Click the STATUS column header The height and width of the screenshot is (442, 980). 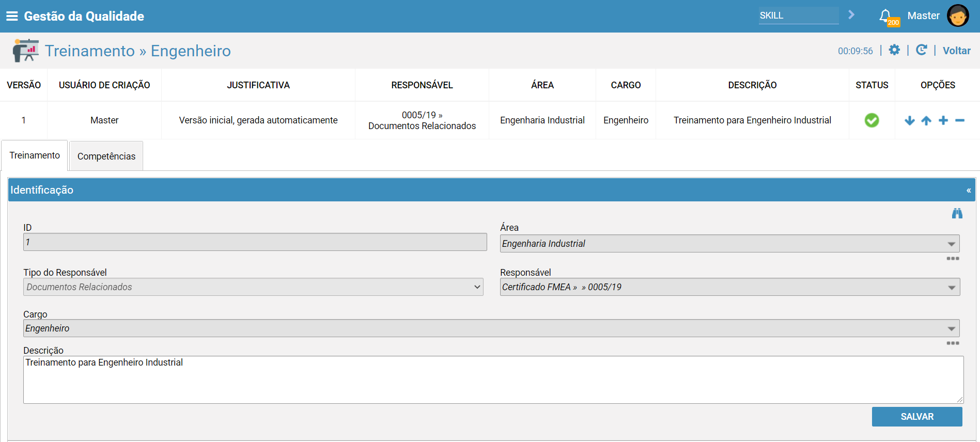[x=872, y=85]
